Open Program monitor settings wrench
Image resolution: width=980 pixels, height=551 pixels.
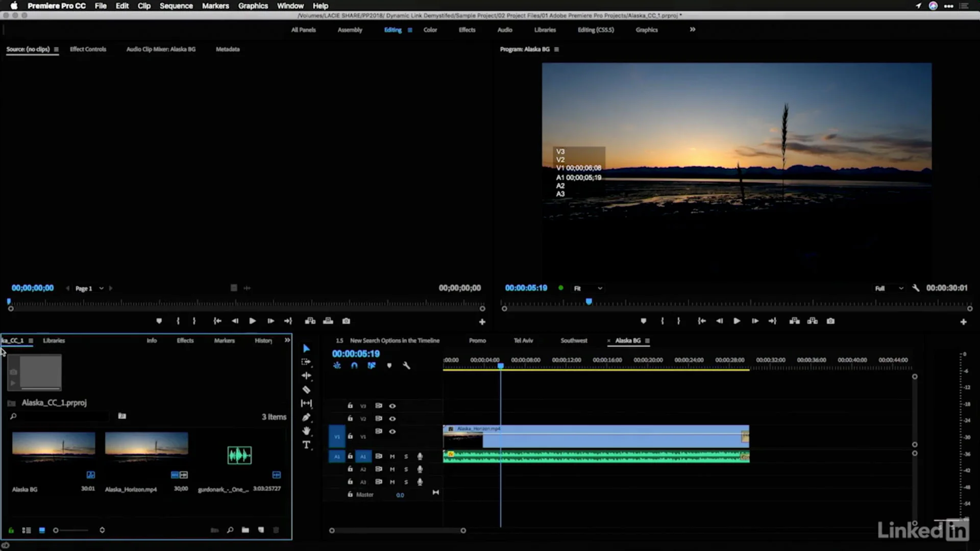[916, 288]
